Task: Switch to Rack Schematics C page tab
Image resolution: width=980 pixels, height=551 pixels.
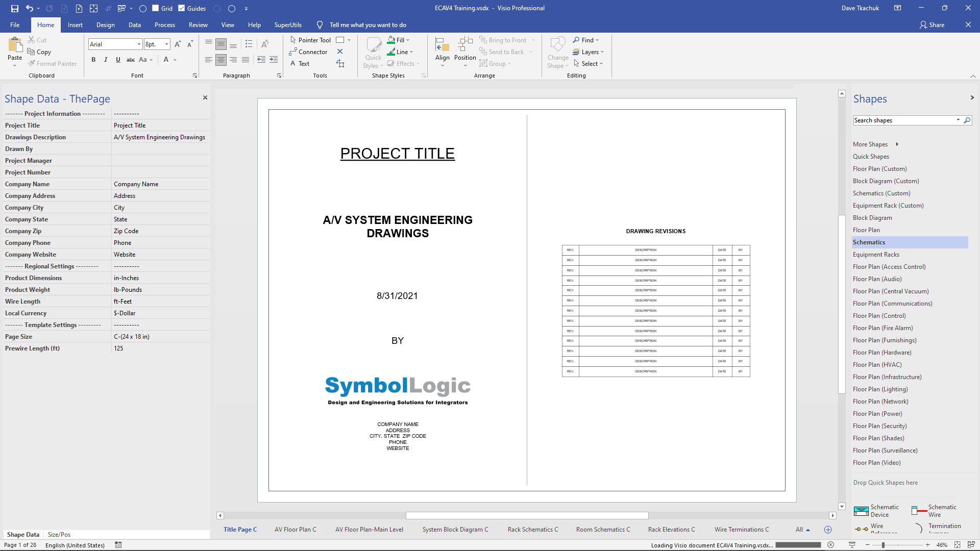Action: coord(533,530)
